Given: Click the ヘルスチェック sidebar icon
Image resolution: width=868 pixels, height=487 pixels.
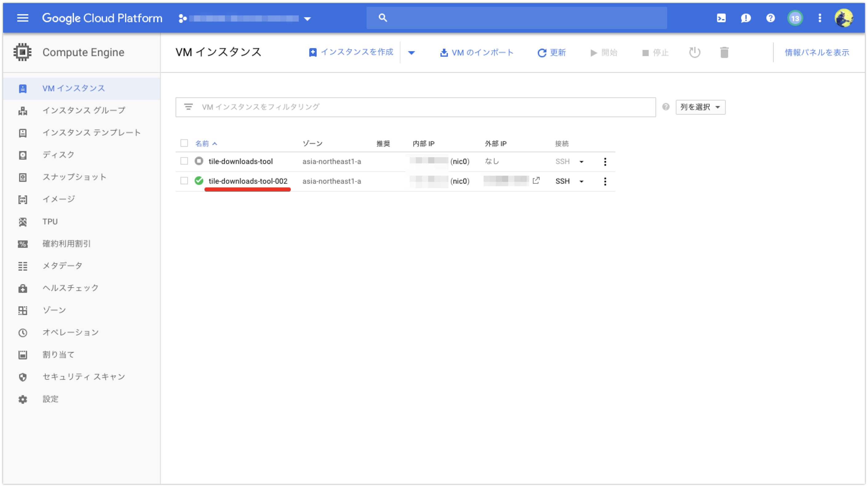Looking at the screenshot, I should coord(22,289).
